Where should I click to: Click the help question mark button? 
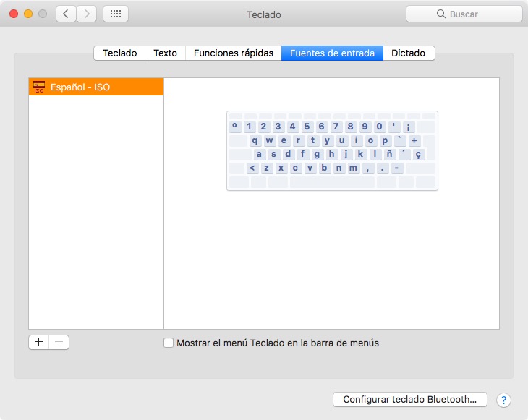[x=503, y=400]
